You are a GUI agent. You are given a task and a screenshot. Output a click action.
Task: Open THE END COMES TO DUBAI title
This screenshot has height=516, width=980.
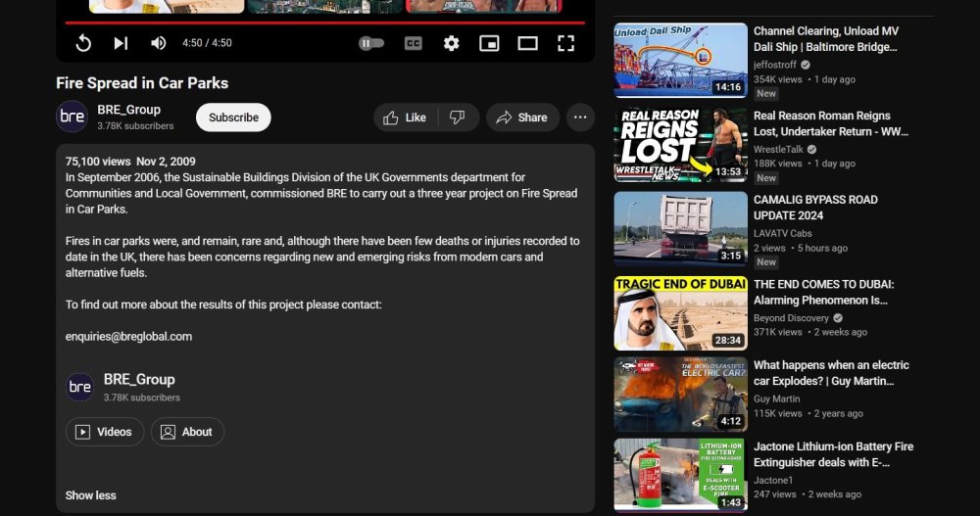click(x=824, y=292)
